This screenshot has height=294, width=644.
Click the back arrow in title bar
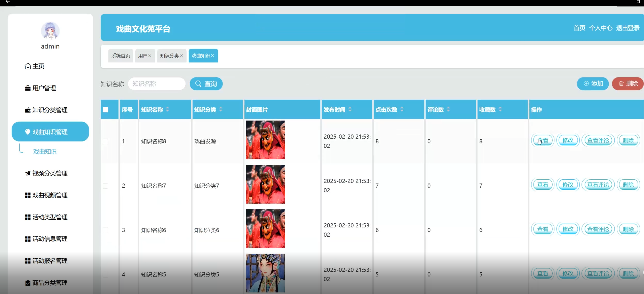click(7, 2)
